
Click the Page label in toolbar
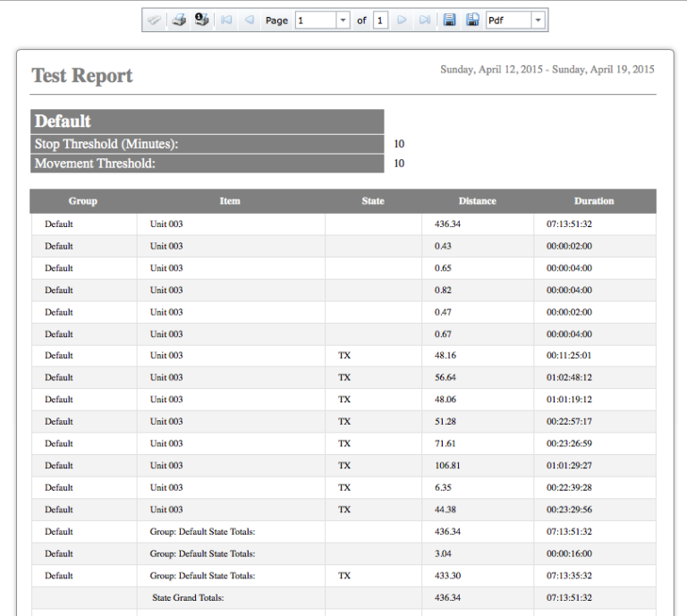(276, 21)
